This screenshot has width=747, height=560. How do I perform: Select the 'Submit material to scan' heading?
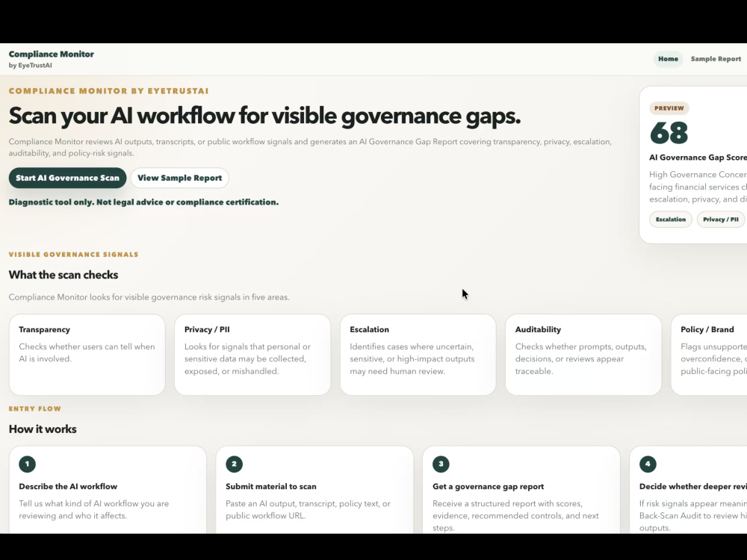[x=271, y=487]
